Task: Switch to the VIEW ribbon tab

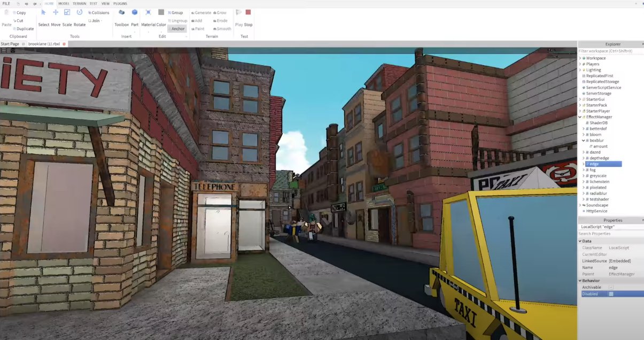Action: click(x=105, y=4)
